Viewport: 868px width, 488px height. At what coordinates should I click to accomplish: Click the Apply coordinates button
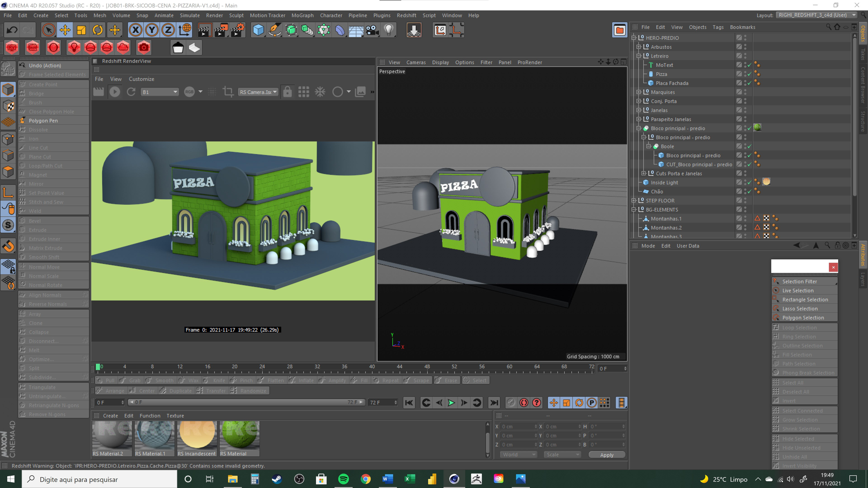click(x=606, y=455)
